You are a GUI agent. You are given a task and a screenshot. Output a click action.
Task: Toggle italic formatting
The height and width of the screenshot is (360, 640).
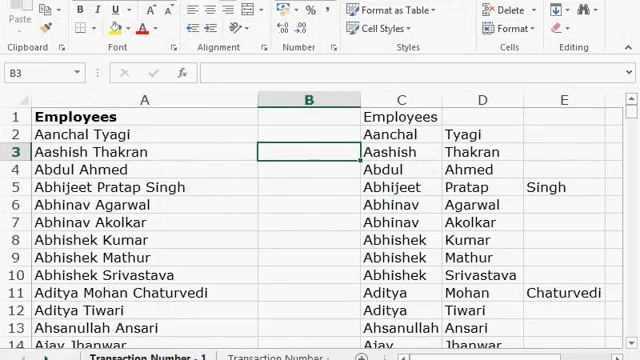pyautogui.click(x=97, y=10)
